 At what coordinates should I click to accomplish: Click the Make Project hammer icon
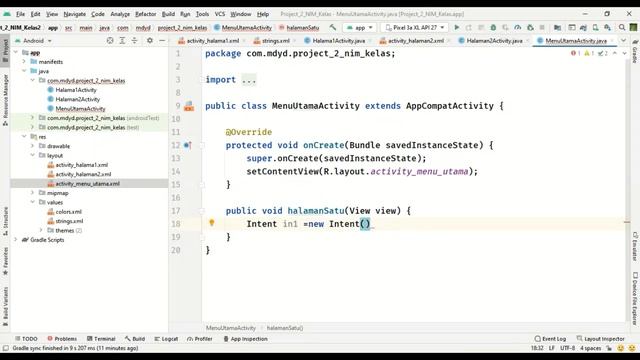tap(333, 28)
